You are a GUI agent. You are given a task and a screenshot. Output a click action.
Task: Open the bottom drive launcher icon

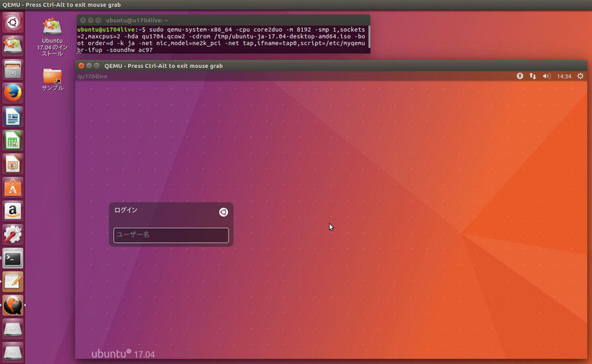[x=13, y=352]
